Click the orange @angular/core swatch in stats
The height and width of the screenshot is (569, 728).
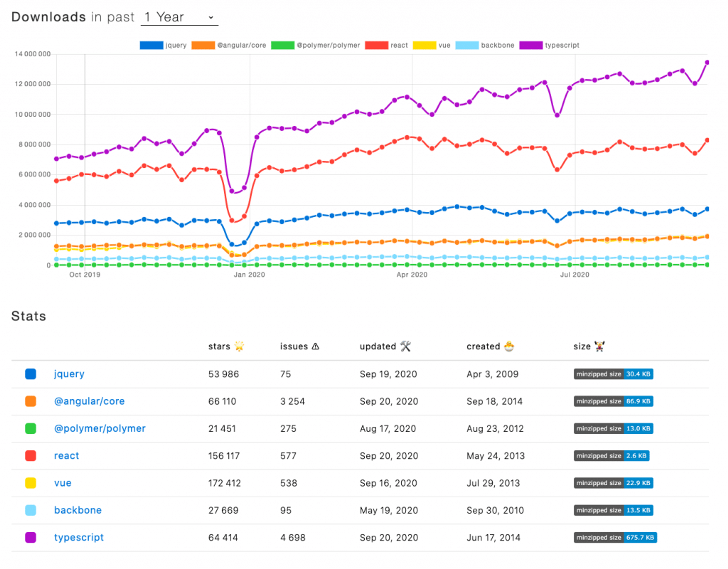pyautogui.click(x=31, y=401)
